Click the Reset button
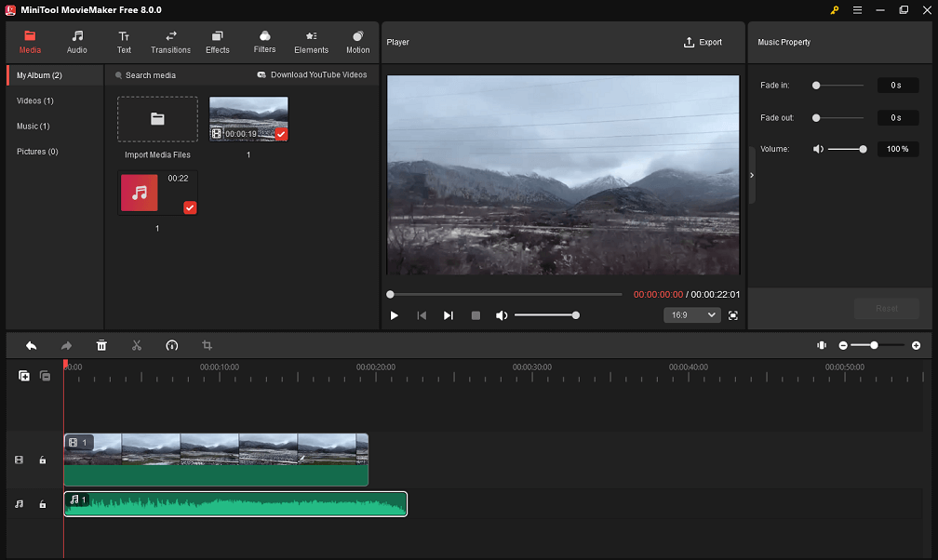 pos(887,309)
